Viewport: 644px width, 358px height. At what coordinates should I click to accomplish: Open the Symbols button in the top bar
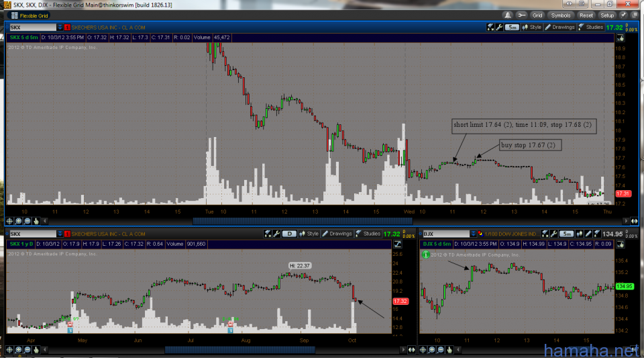pos(561,15)
